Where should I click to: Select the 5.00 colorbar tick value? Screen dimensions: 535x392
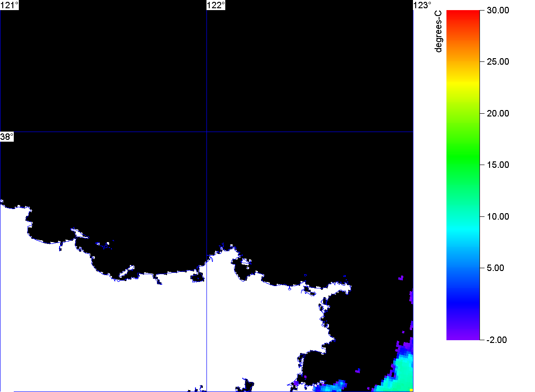pyautogui.click(x=496, y=268)
